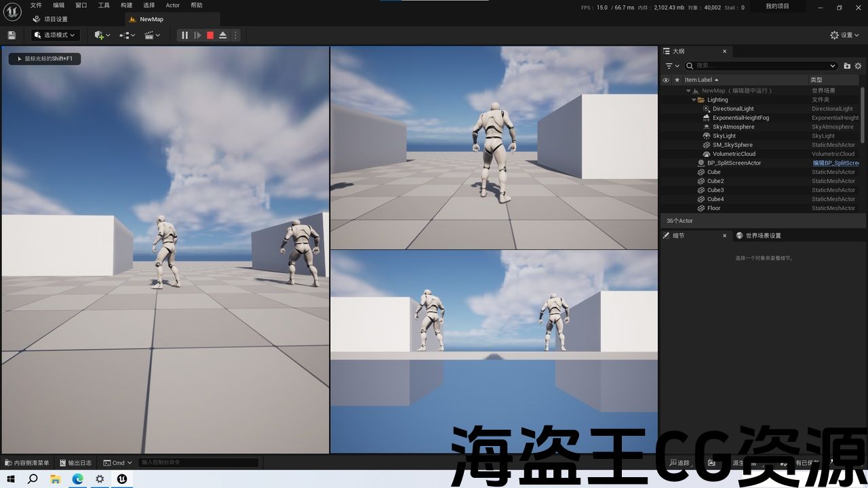
Task: Open the outliner filter dropdown
Action: point(672,66)
